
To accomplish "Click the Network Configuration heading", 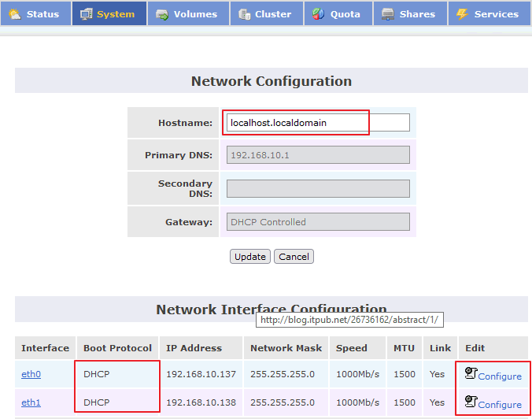I will (x=271, y=81).
